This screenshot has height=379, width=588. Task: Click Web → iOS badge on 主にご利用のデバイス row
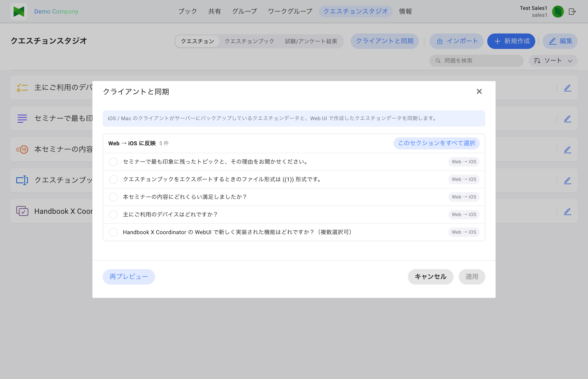[464, 215]
